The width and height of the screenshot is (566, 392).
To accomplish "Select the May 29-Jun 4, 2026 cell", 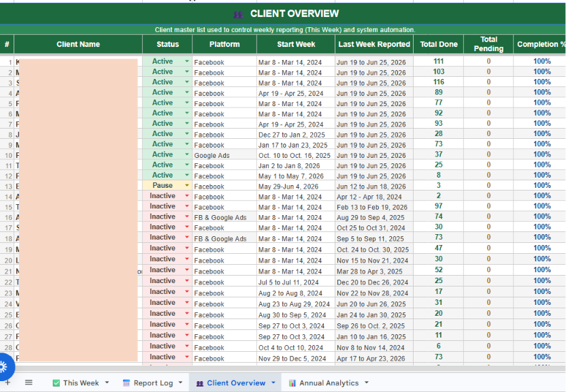I will tap(296, 186).
